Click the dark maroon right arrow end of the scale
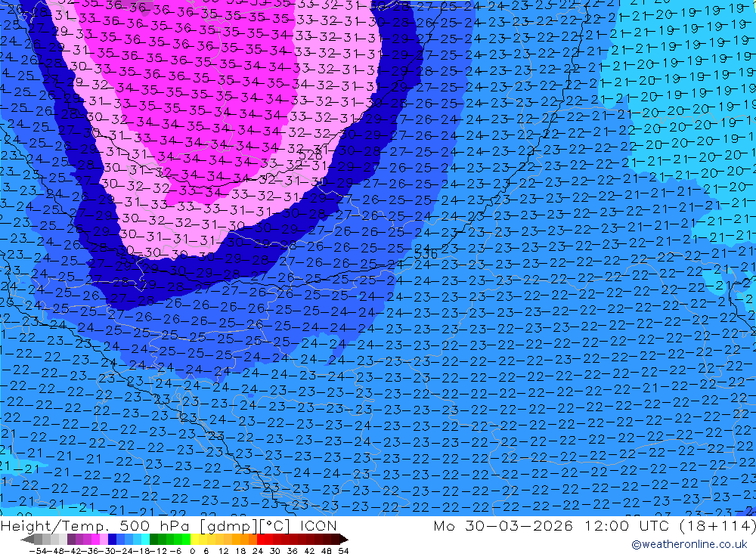Image resolution: width=756 pixels, height=554 pixels. click(344, 540)
